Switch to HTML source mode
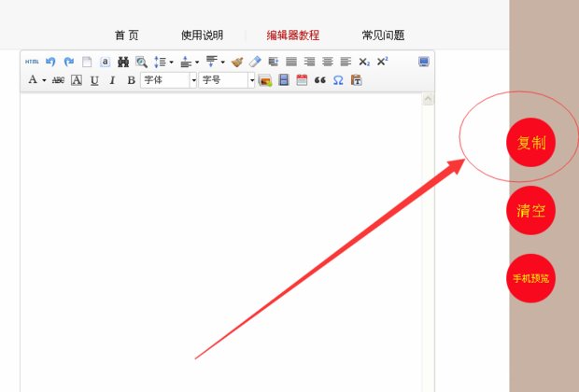This screenshot has width=579, height=392. click(x=32, y=62)
